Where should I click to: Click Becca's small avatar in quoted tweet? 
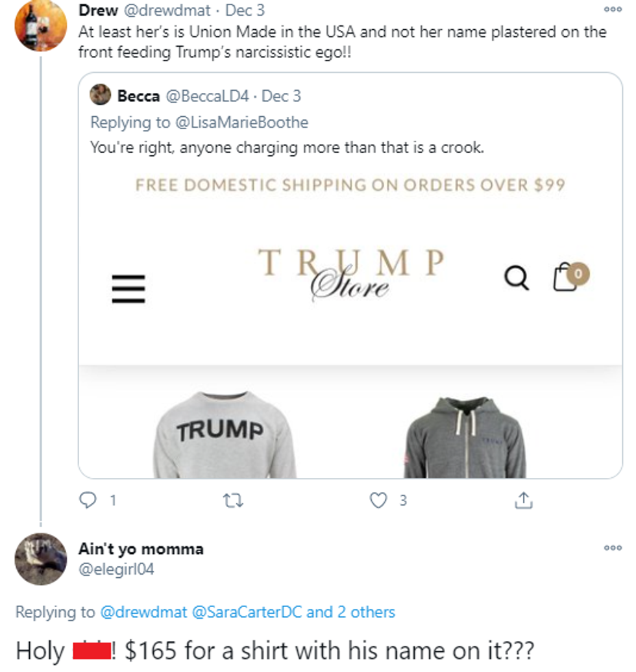pos(100,96)
